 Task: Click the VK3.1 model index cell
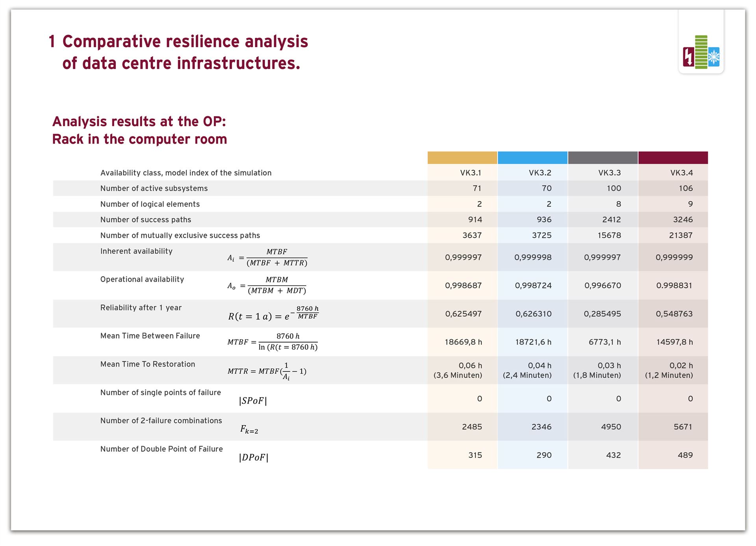point(471,173)
